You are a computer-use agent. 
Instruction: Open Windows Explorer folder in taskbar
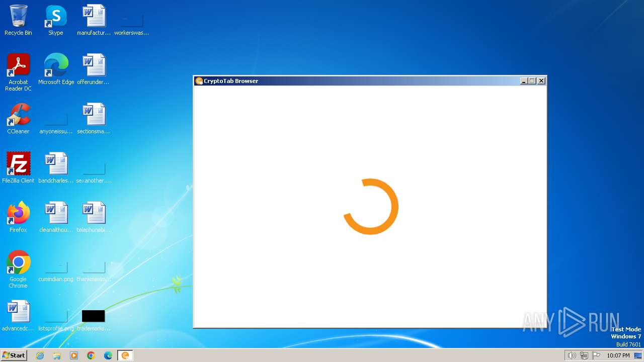tap(57, 355)
